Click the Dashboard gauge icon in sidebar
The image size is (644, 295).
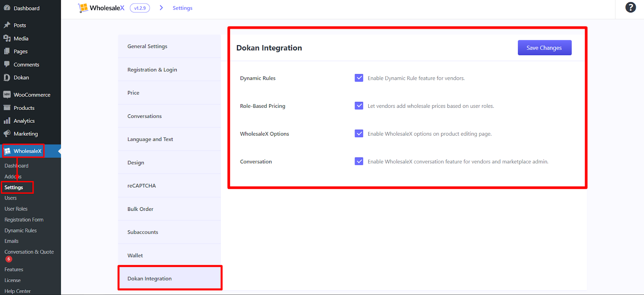7,8
